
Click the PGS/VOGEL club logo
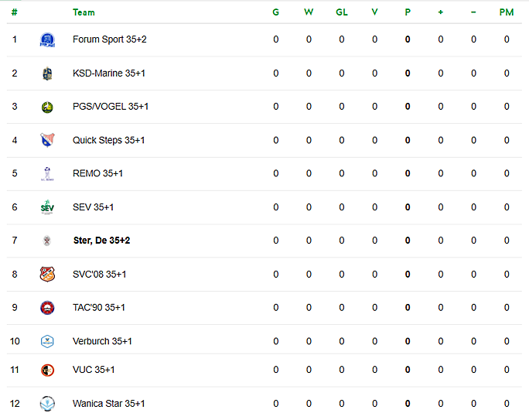click(47, 108)
